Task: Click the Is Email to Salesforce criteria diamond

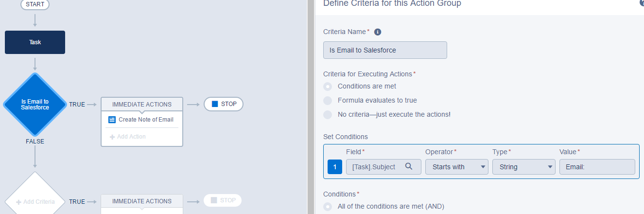Action: coord(35,104)
